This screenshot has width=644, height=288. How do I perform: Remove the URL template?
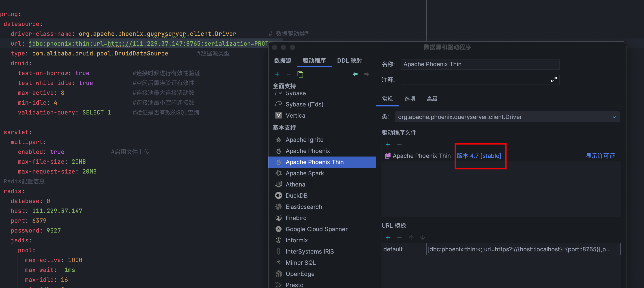click(399, 238)
